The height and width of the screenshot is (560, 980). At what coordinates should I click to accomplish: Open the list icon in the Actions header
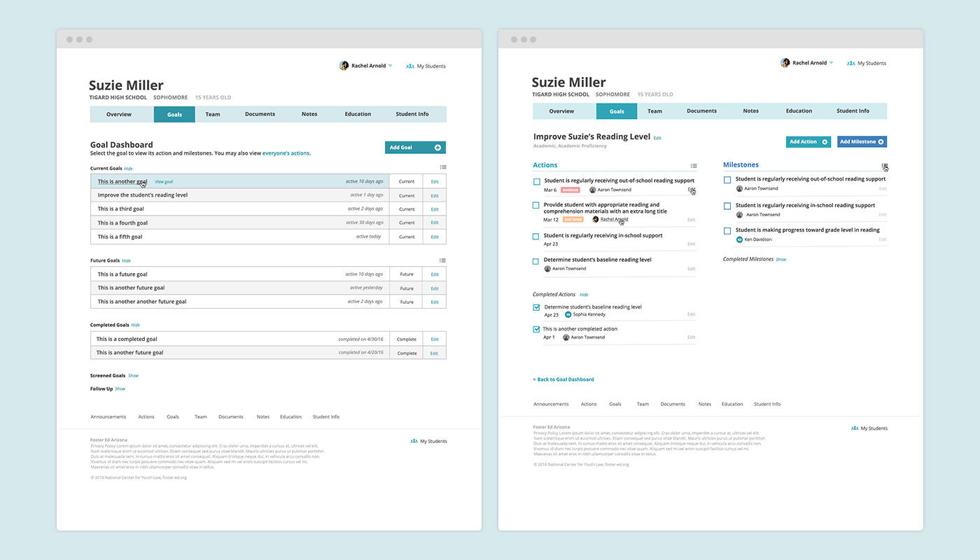(694, 166)
